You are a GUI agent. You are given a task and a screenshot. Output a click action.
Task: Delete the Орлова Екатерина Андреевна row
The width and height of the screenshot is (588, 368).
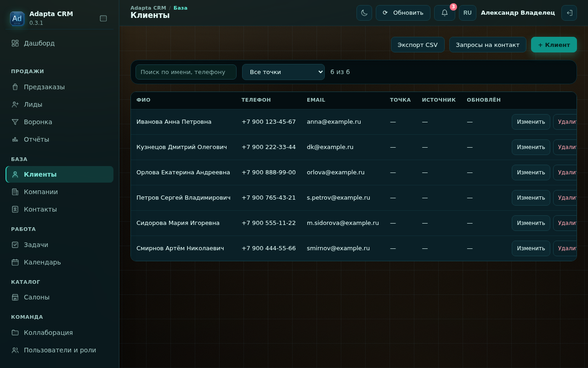point(565,172)
